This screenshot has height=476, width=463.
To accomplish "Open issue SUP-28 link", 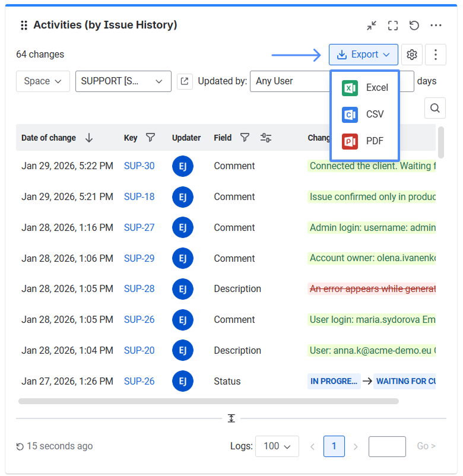I will [x=139, y=288].
